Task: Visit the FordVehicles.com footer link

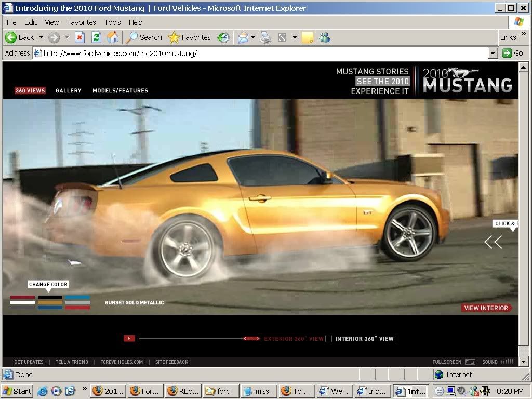Action: coord(122,362)
